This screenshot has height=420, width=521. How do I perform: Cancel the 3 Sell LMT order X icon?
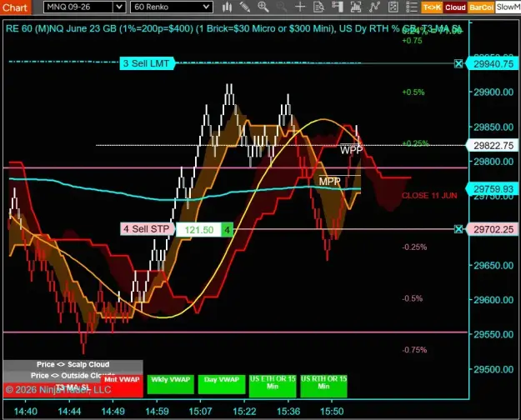(458, 63)
